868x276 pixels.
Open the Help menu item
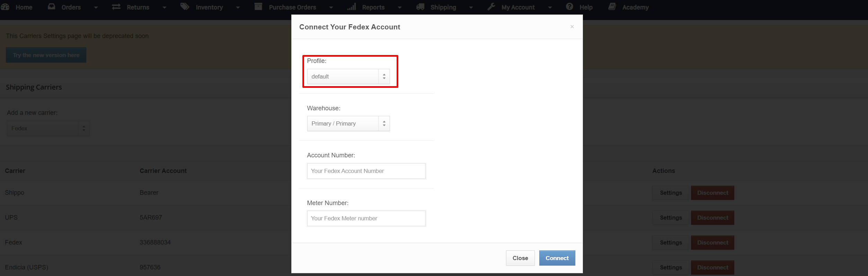pos(586,7)
